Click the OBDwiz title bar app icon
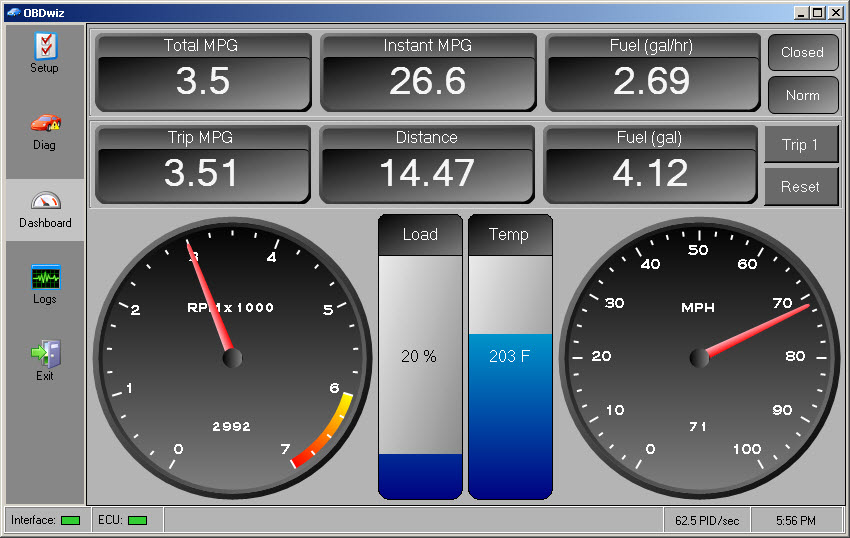Viewport: 850px width, 538px height. [13, 12]
